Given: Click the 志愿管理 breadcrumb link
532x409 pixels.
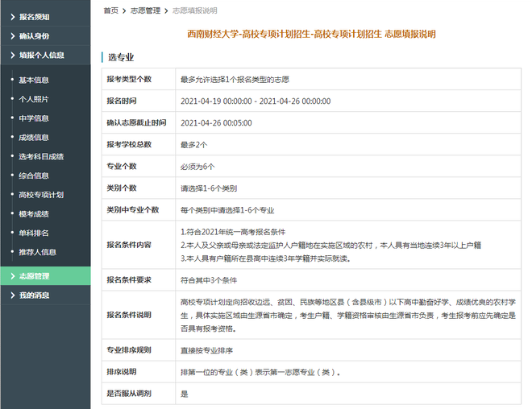Looking at the screenshot, I should 145,10.
